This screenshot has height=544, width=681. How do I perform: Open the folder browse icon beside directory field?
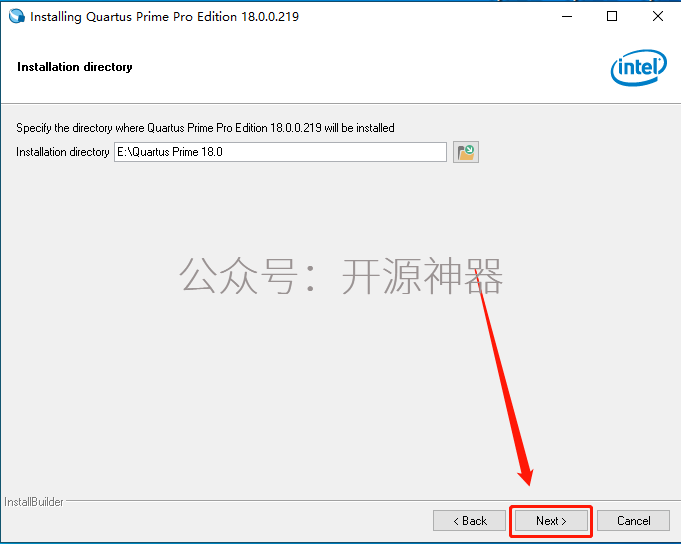tap(466, 152)
